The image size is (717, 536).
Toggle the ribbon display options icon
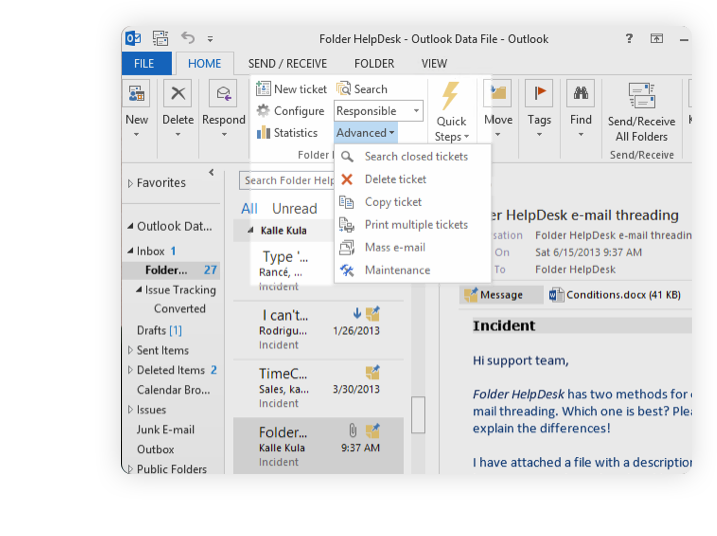pos(657,38)
